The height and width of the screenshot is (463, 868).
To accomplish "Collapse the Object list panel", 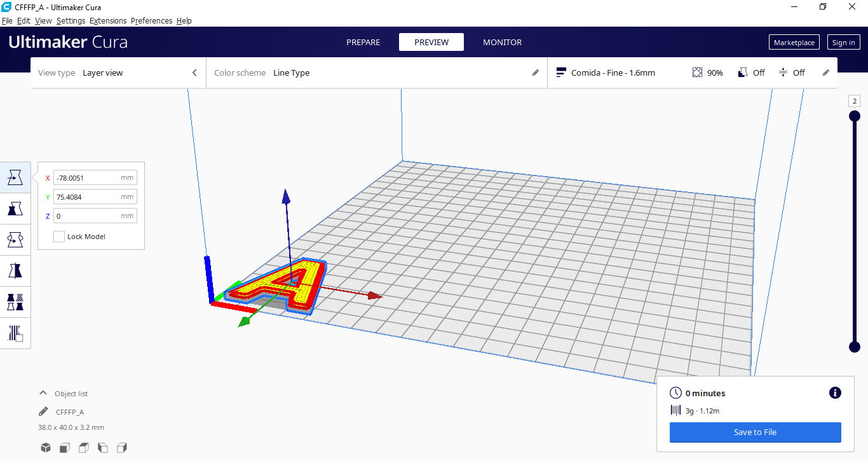I will pyautogui.click(x=43, y=393).
